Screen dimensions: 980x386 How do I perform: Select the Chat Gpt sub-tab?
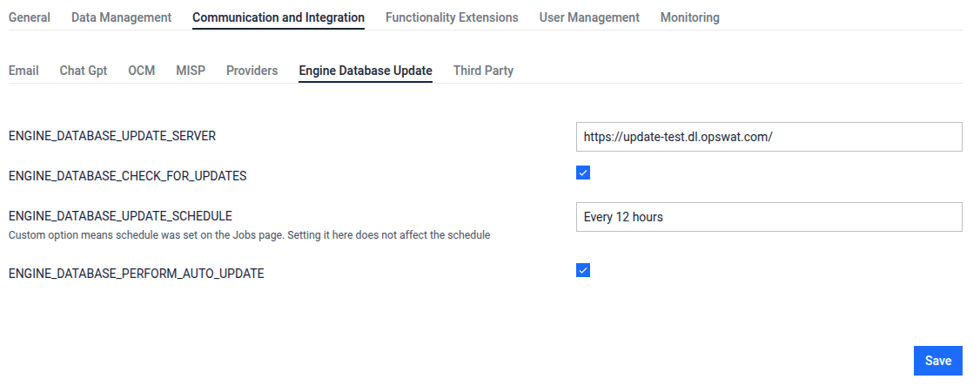click(84, 71)
